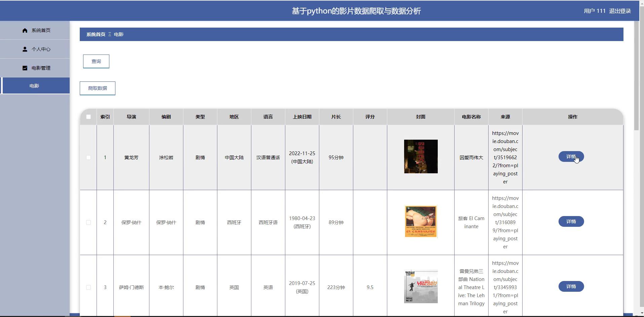Screen dimensions: 644x317
Task: Click writer cell 本·鲍尔
Action: coord(166,287)
